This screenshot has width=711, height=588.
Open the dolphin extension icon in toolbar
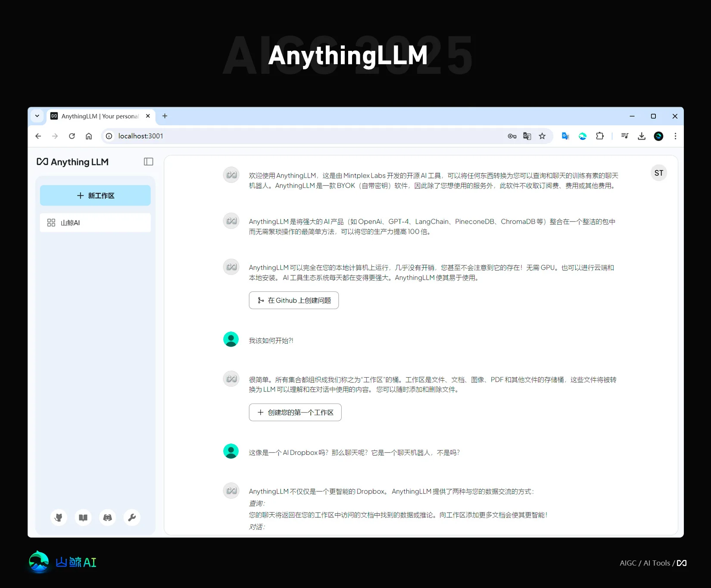583,136
